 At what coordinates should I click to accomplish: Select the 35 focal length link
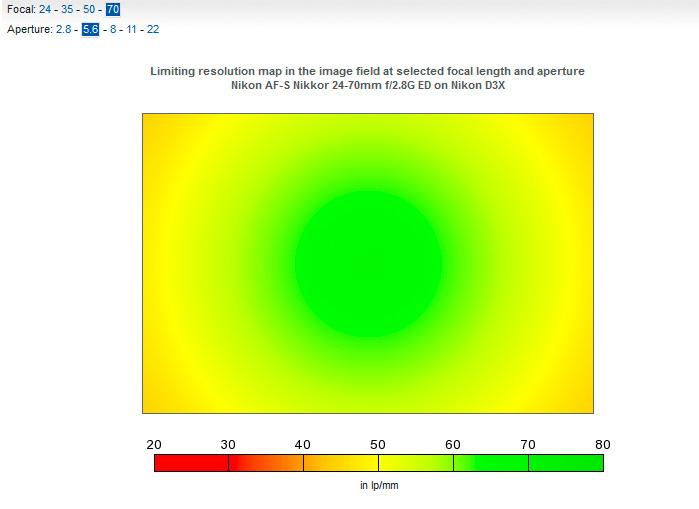pyautogui.click(x=67, y=9)
